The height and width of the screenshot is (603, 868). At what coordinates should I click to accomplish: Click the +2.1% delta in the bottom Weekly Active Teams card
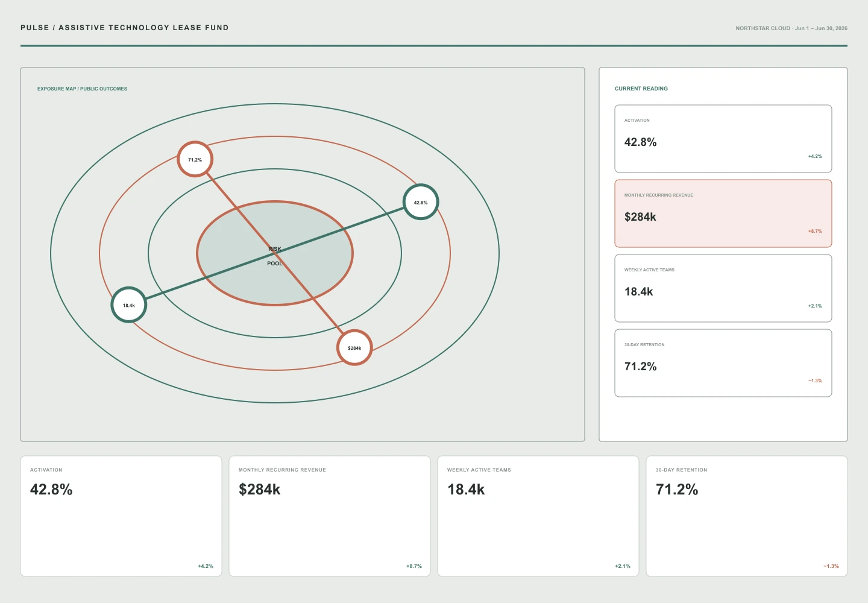click(x=623, y=566)
